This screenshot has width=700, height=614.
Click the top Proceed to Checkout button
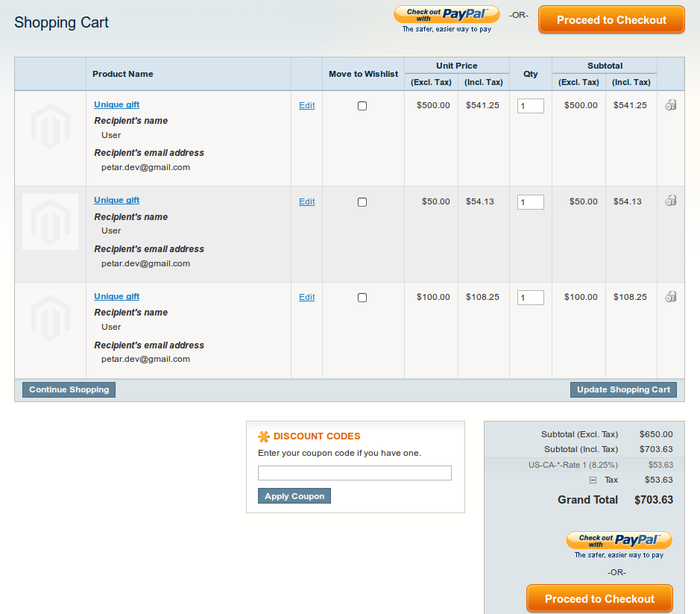[x=611, y=20]
